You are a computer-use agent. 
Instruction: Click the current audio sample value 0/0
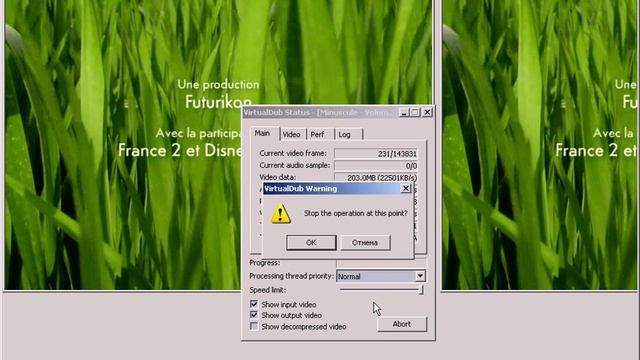(x=376, y=166)
